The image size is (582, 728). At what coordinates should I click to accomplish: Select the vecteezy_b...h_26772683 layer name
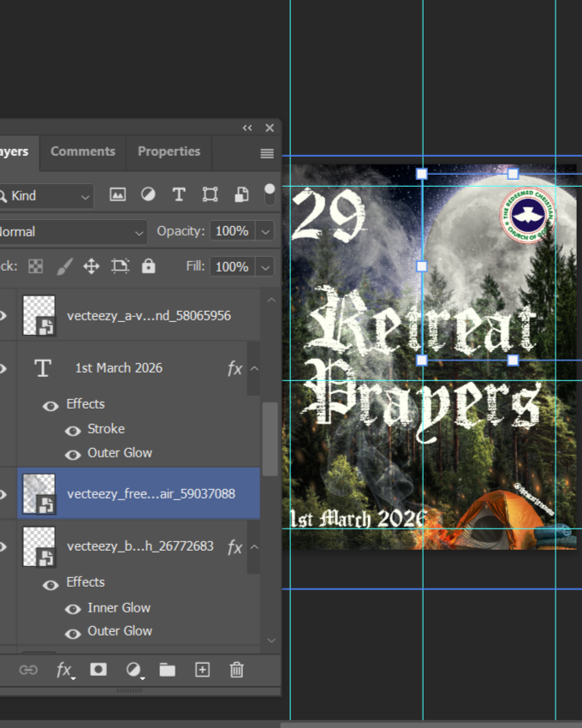140,546
